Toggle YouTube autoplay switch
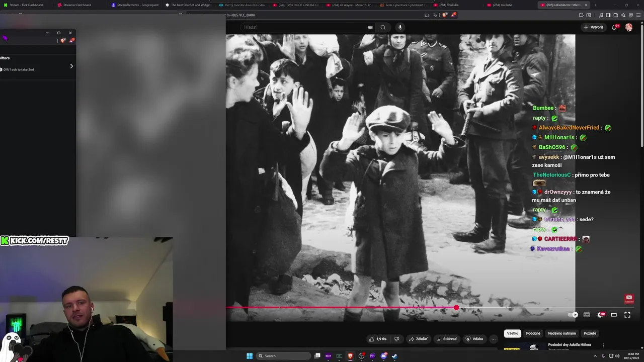 click(x=573, y=315)
